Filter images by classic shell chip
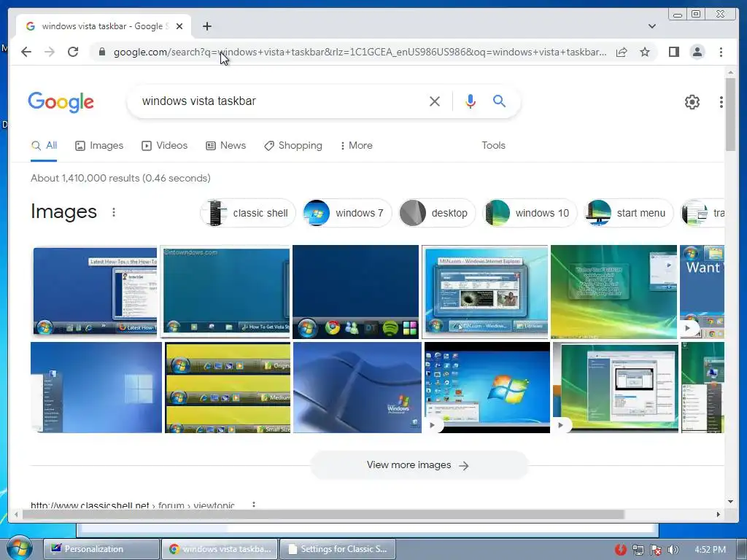The image size is (747, 560). click(x=248, y=213)
